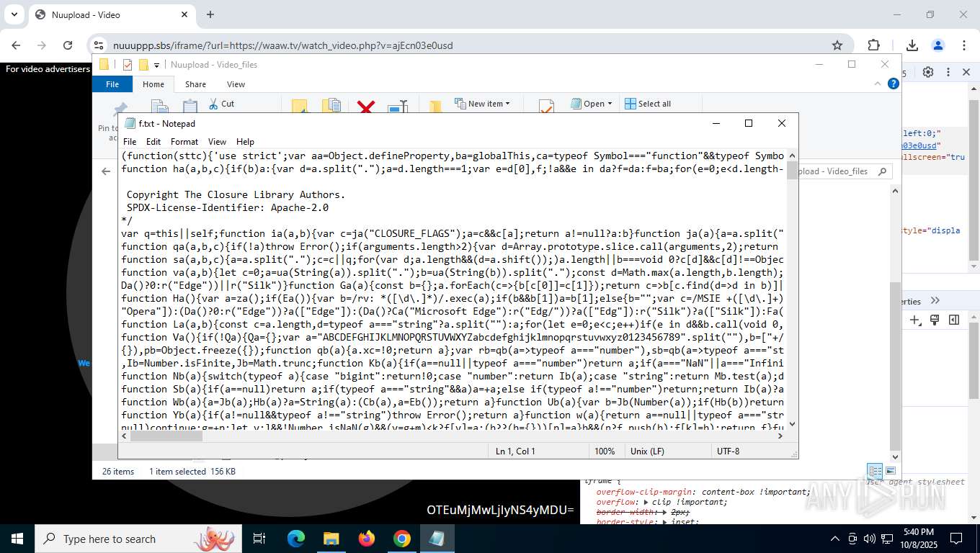This screenshot has width=980, height=553.
Task: Open Chrome downloads icon
Action: tap(912, 45)
